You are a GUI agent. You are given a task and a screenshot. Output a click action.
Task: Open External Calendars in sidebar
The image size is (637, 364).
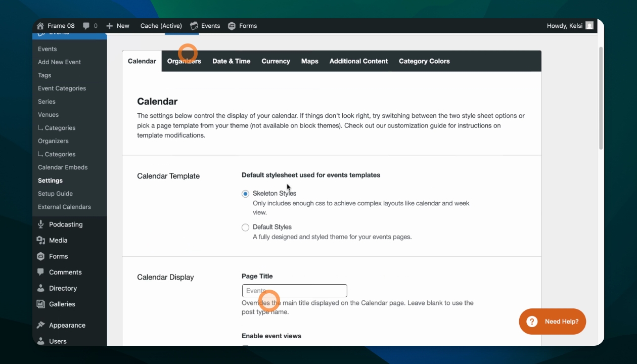coord(65,207)
